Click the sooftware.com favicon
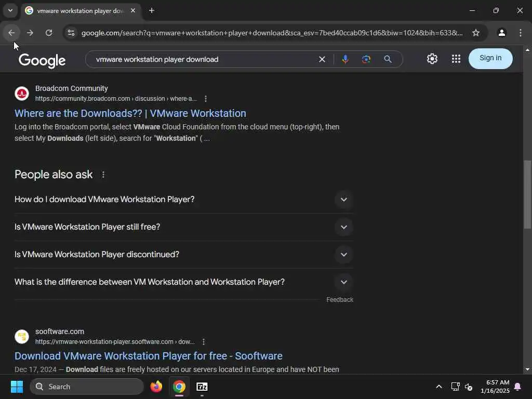Screen dimensions: 532x399 coord(22,337)
